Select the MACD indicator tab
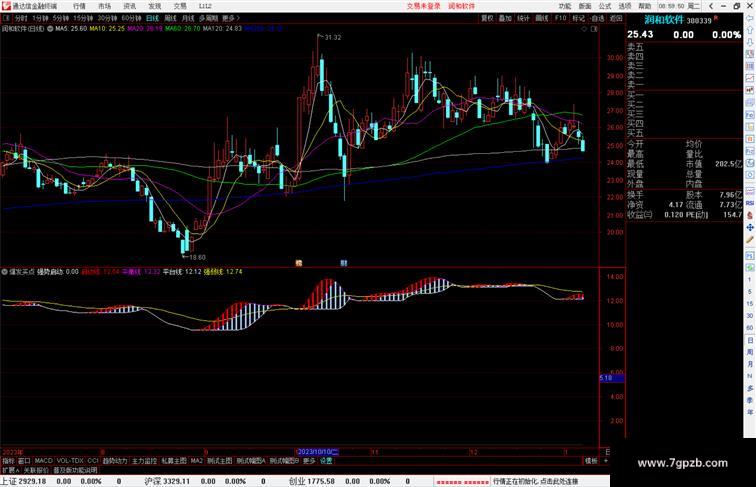The image size is (756, 487). (44, 461)
